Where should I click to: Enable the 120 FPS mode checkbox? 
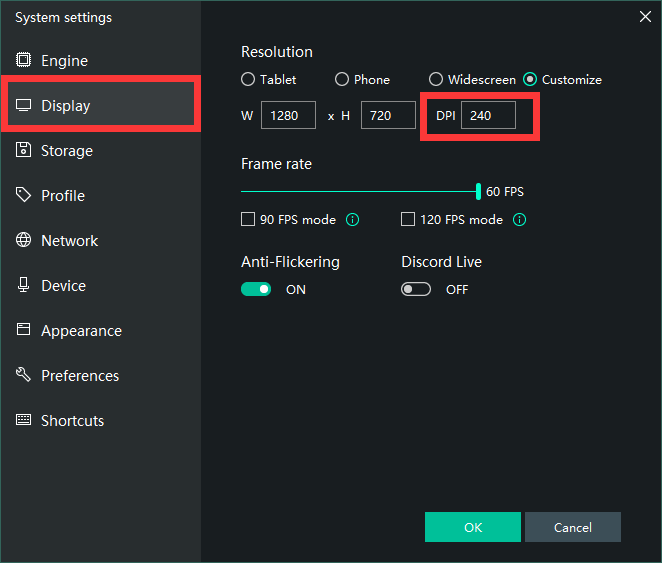(x=408, y=219)
